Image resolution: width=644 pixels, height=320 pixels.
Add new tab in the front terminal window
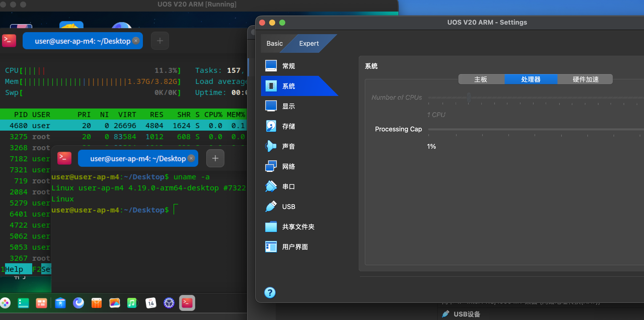(x=215, y=158)
